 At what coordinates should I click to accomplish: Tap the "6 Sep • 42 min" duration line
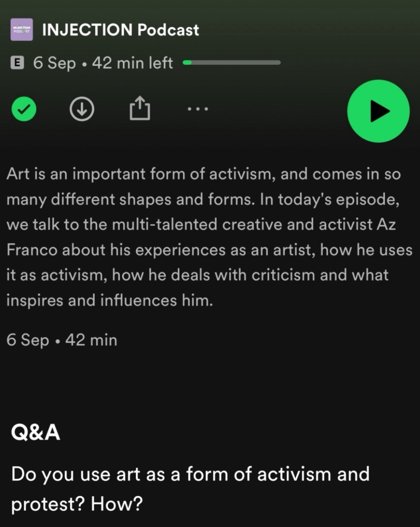tap(62, 340)
